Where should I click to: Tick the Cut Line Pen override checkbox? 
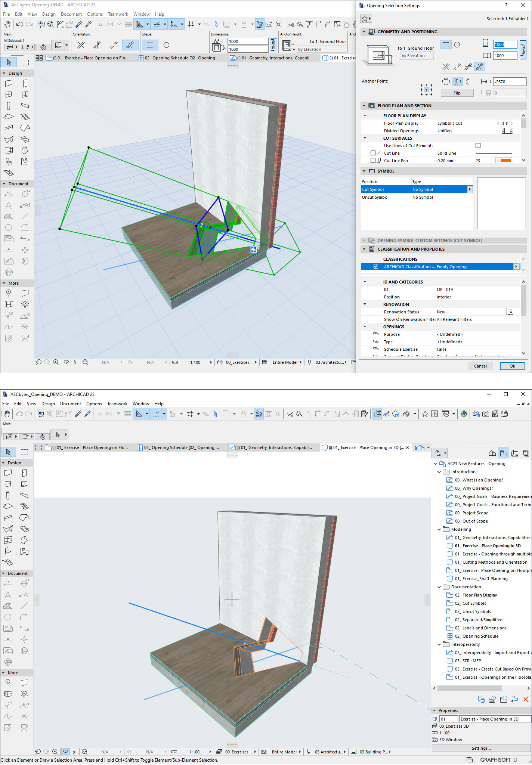[x=373, y=161]
